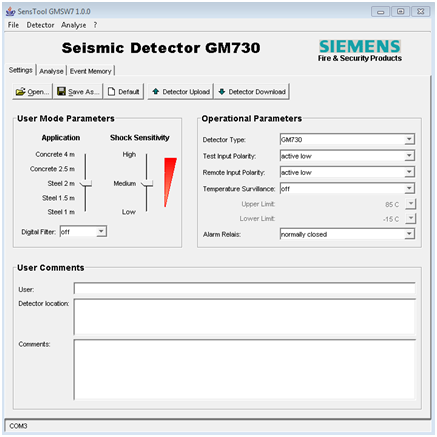Click the Detector Upload button
This screenshot has width=437, height=437.
[181, 92]
